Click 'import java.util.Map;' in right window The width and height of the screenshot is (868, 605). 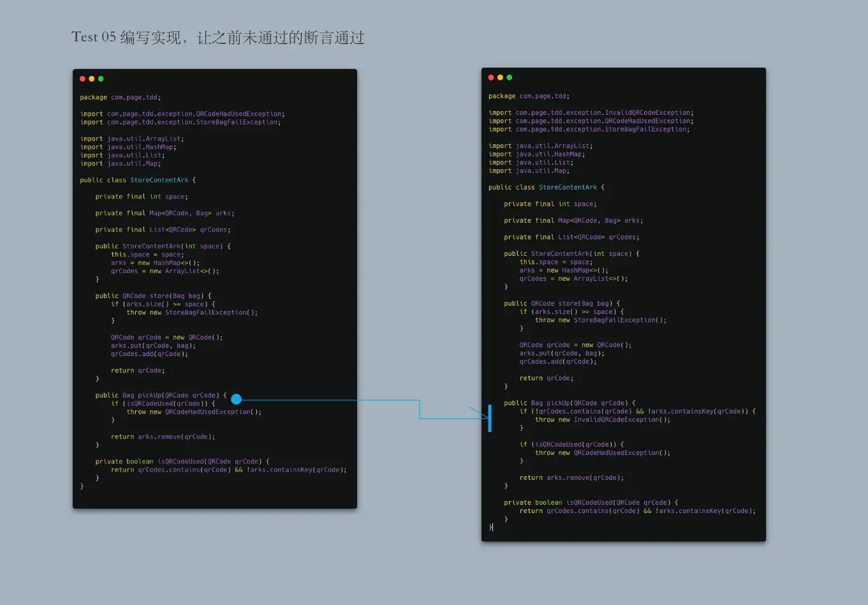[529, 171]
